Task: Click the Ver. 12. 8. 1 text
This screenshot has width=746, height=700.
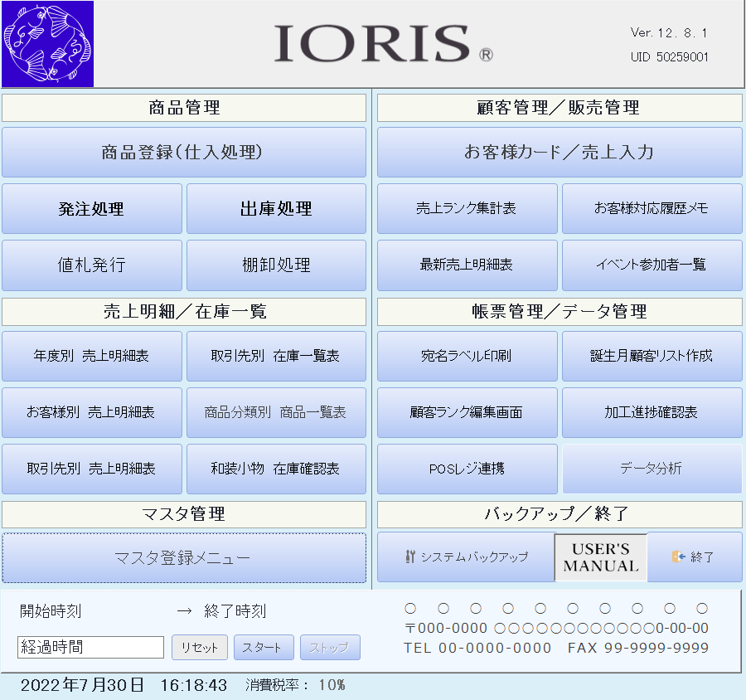Action: pos(669,33)
